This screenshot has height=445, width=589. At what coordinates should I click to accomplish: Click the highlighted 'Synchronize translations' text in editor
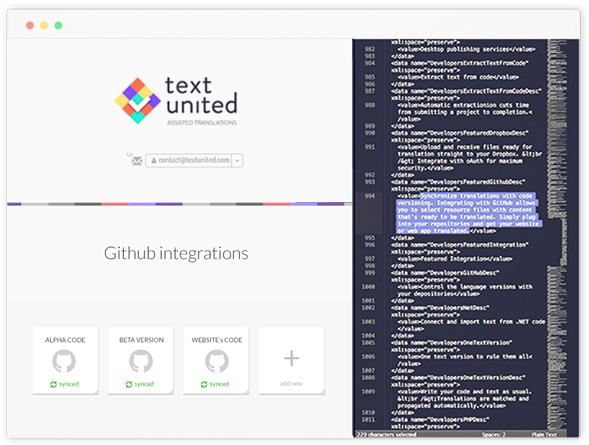pyautogui.click(x=468, y=213)
